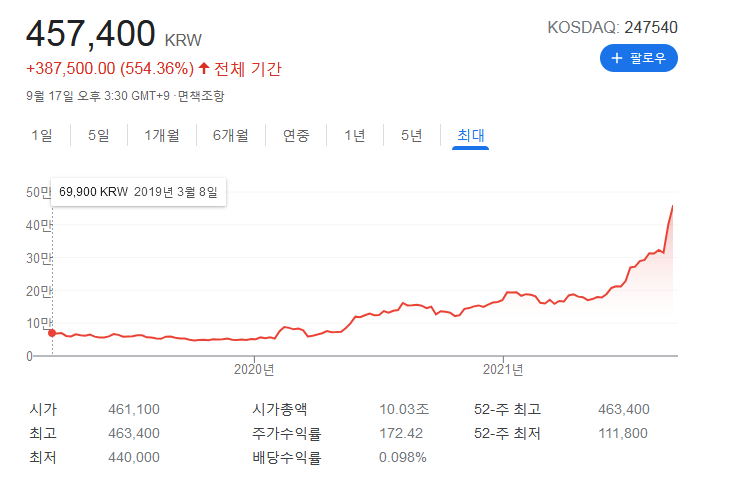Select the 1일 time range tab

[42, 135]
